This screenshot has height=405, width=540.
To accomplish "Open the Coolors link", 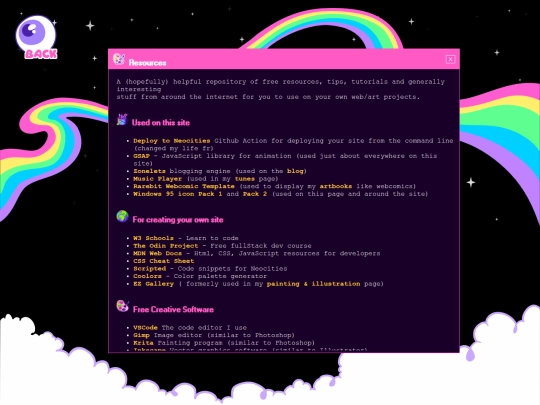I will pos(147,276).
